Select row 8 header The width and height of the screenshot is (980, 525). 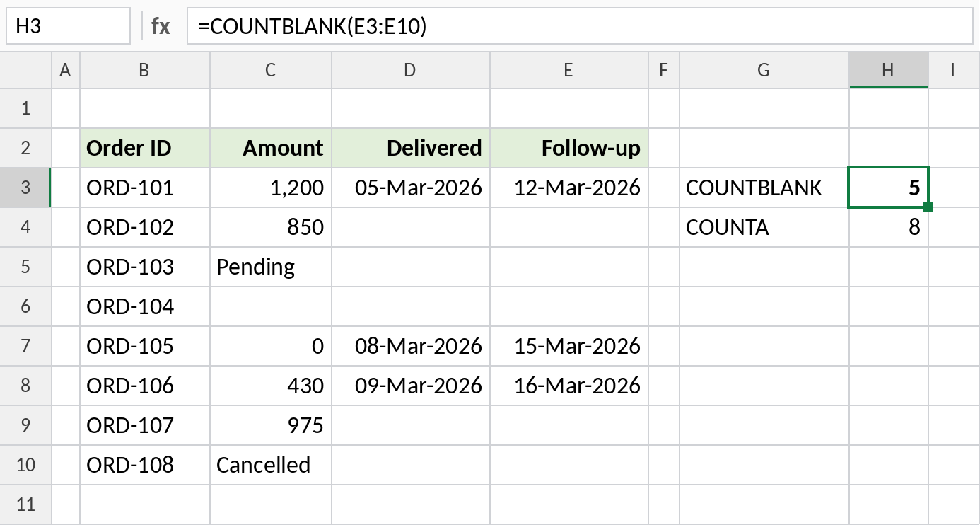click(26, 386)
